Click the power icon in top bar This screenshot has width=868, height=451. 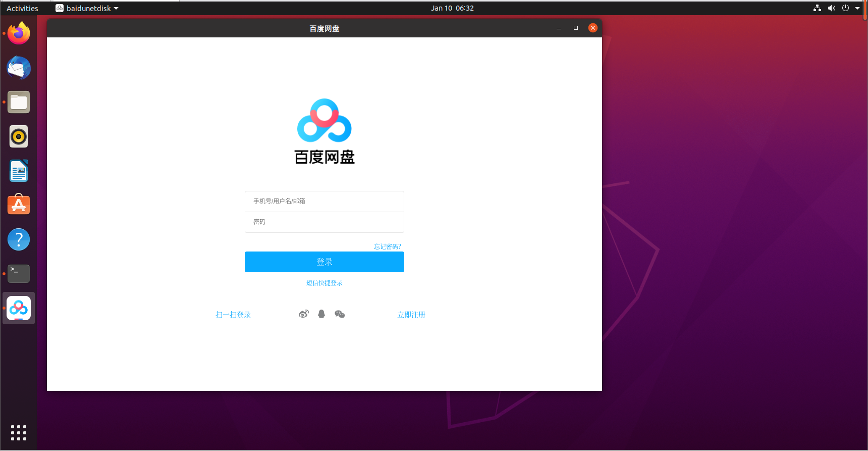tap(846, 8)
